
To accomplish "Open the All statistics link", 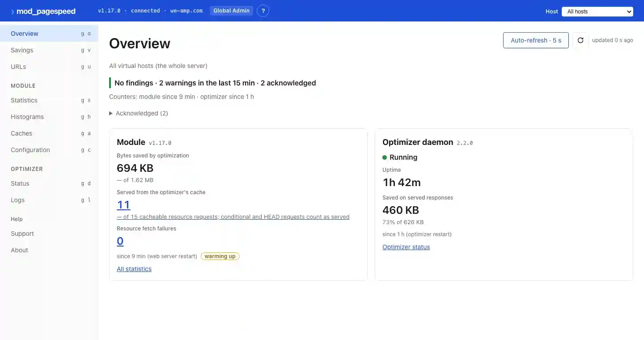I will tap(134, 269).
